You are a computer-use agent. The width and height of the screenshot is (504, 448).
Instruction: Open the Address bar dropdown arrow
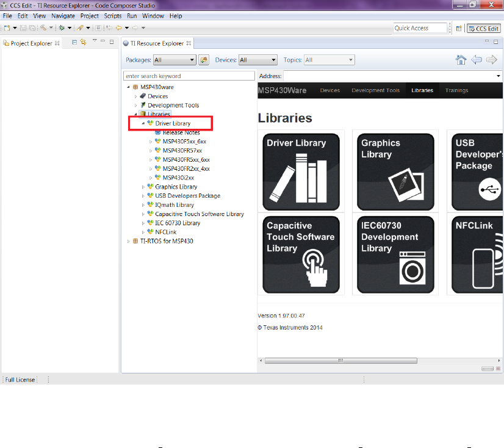(x=499, y=76)
